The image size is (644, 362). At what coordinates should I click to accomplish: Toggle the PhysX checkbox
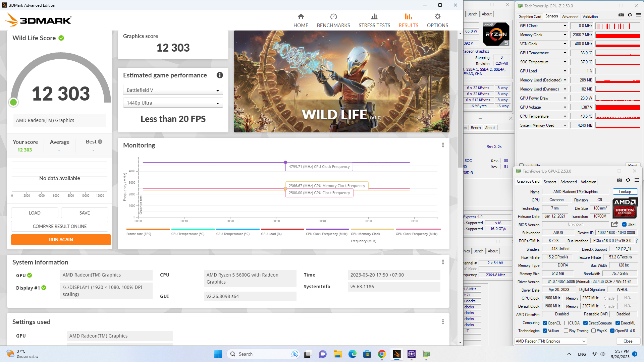[x=594, y=331]
